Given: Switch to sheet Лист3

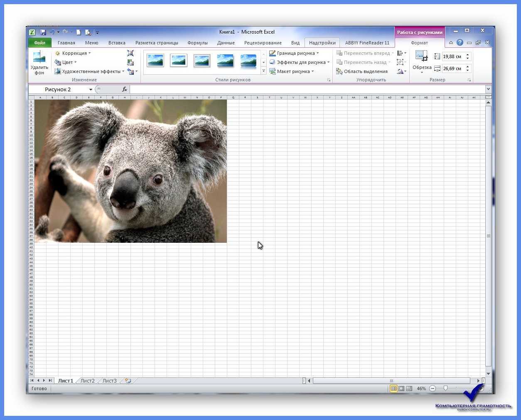Looking at the screenshot, I should pos(110,381).
